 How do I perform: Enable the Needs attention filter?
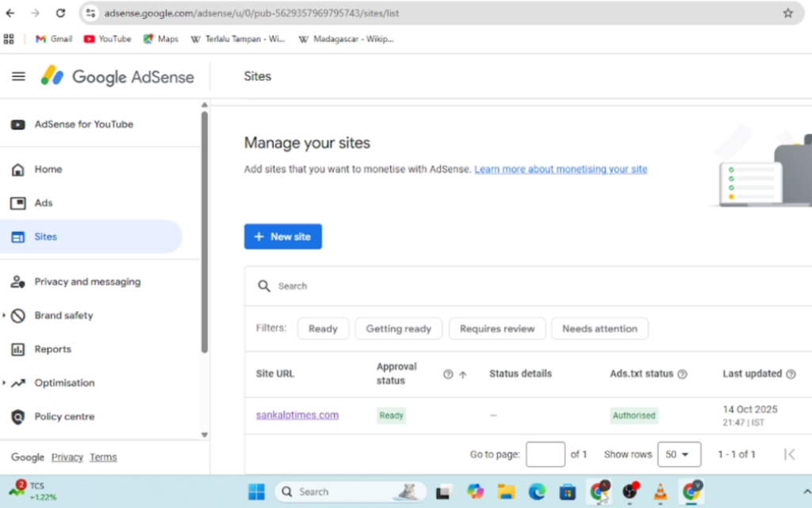[x=599, y=329]
